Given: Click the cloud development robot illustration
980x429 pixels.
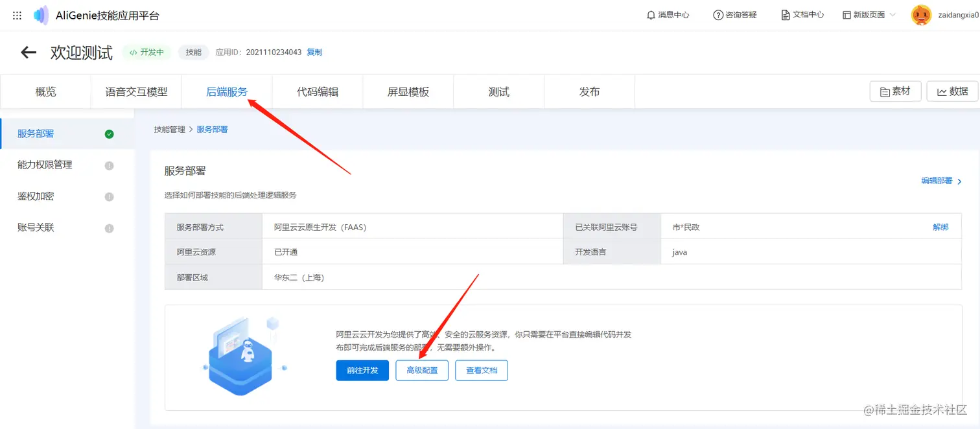Looking at the screenshot, I should coord(245,355).
